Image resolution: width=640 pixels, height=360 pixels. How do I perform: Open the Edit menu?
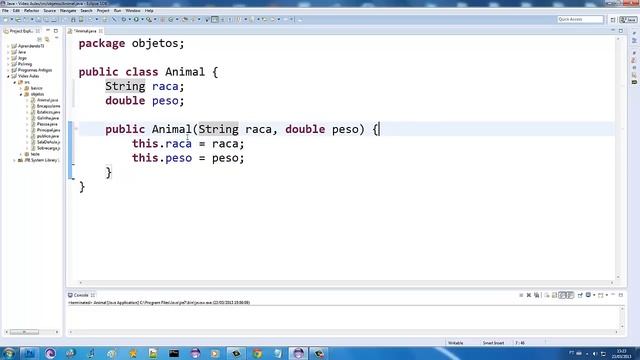[x=16, y=11]
